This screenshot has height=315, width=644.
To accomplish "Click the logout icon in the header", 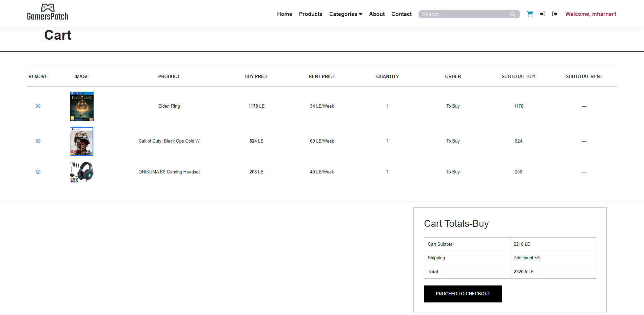I will pyautogui.click(x=555, y=14).
